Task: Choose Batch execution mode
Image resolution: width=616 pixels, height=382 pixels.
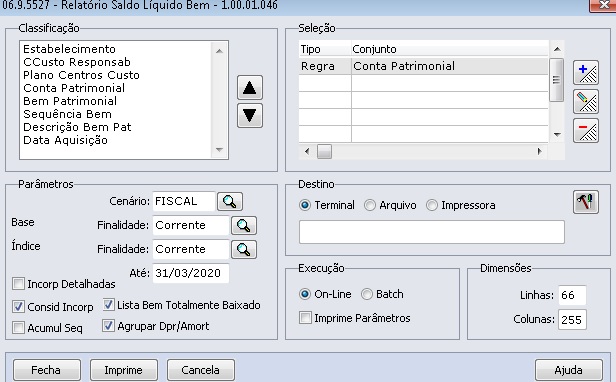Action: click(367, 294)
